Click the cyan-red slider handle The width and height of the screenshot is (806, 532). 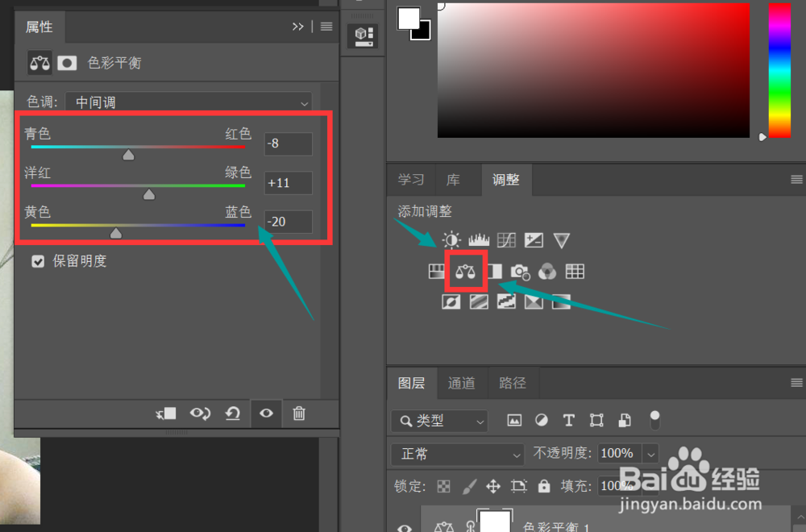pyautogui.click(x=128, y=155)
